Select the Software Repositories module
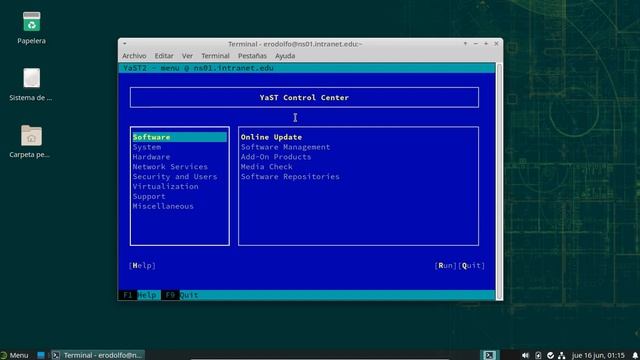This screenshot has width=640, height=360. pos(290,177)
